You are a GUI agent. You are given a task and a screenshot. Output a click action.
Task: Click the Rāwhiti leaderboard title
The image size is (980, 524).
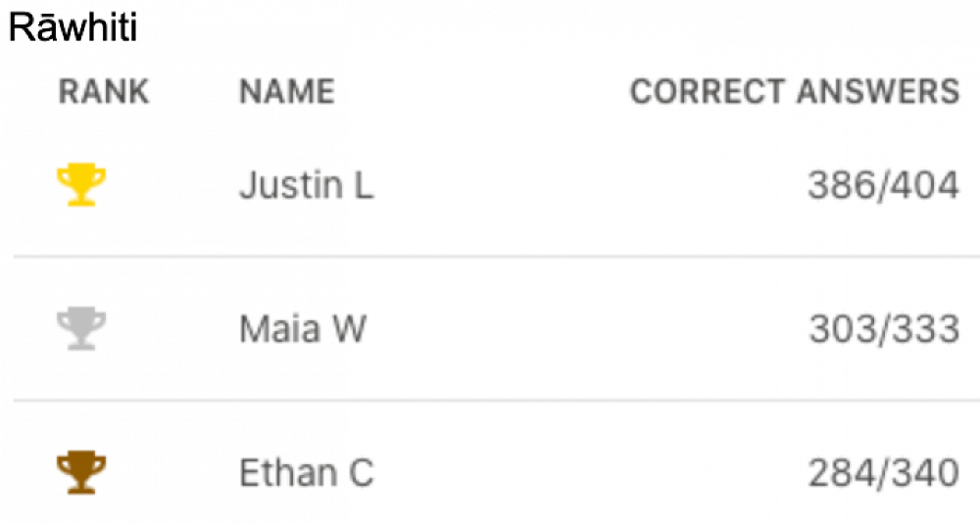[73, 28]
